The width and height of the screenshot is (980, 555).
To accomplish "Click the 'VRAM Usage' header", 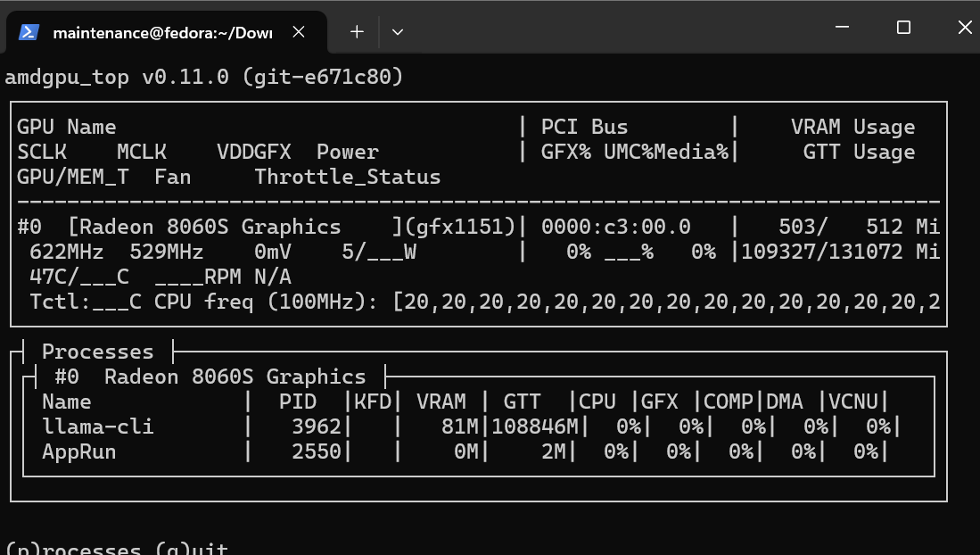I will click(x=852, y=127).
